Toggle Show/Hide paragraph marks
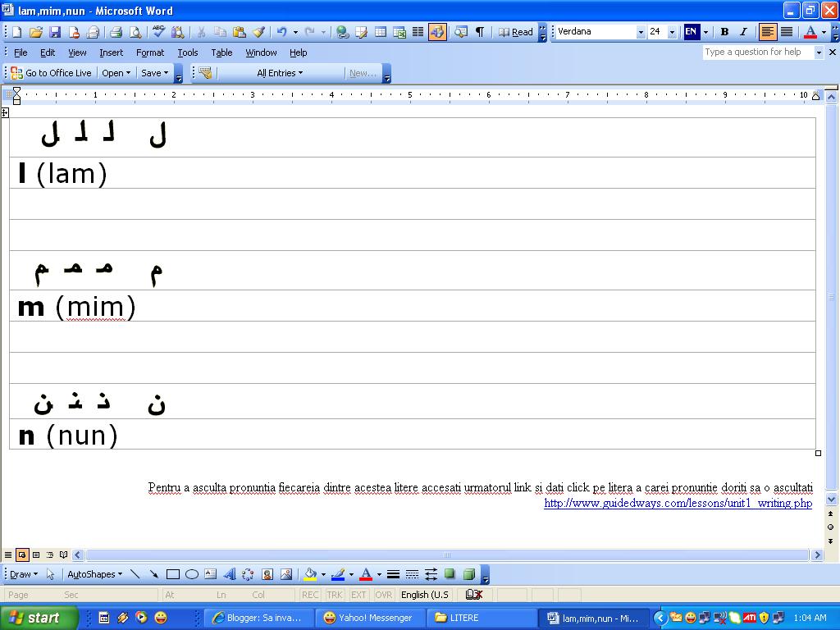Image resolution: width=840 pixels, height=630 pixels. click(x=480, y=32)
